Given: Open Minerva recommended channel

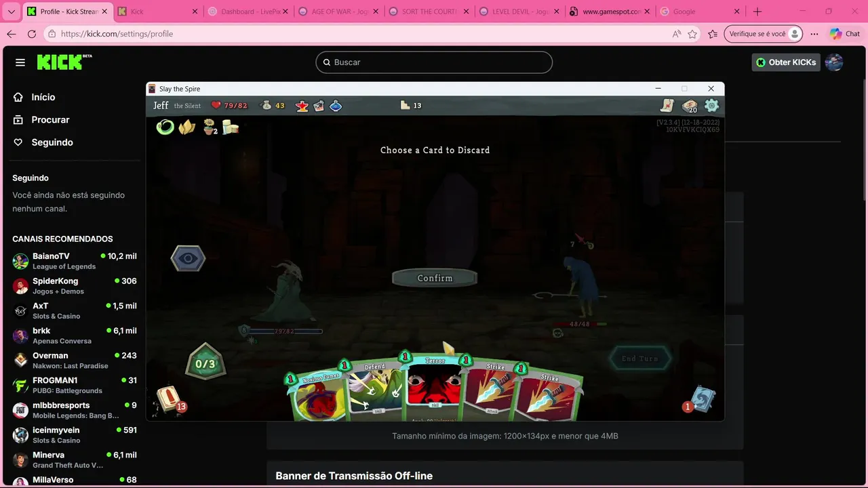Looking at the screenshot, I should [x=75, y=460].
